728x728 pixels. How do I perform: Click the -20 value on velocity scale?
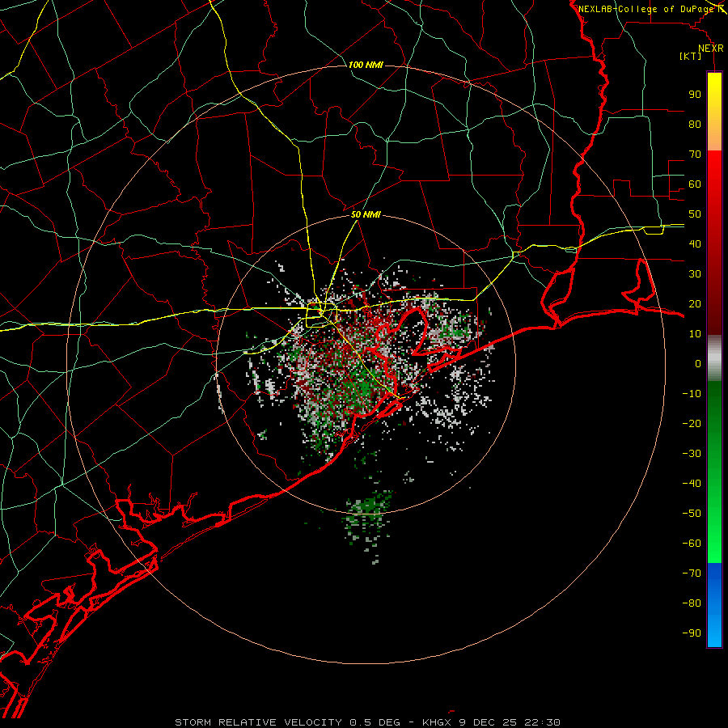click(692, 424)
